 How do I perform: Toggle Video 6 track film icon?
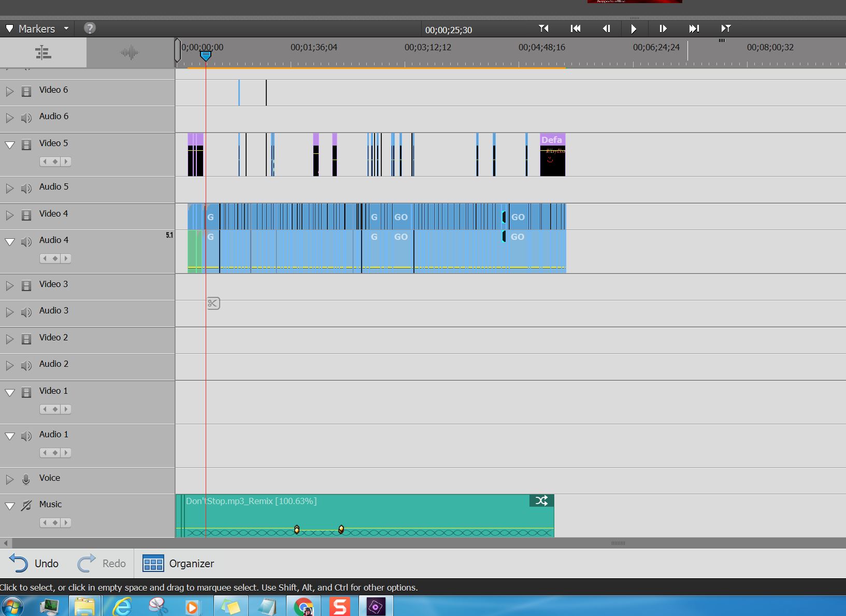click(26, 92)
